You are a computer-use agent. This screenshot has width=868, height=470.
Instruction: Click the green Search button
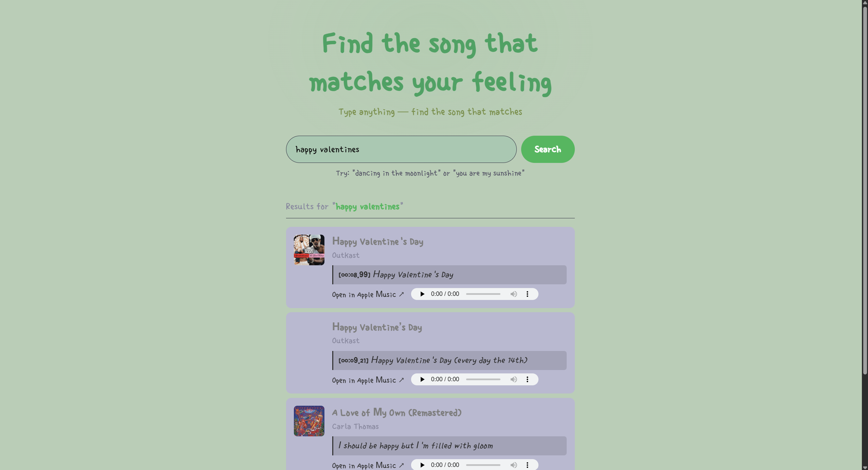coord(547,149)
